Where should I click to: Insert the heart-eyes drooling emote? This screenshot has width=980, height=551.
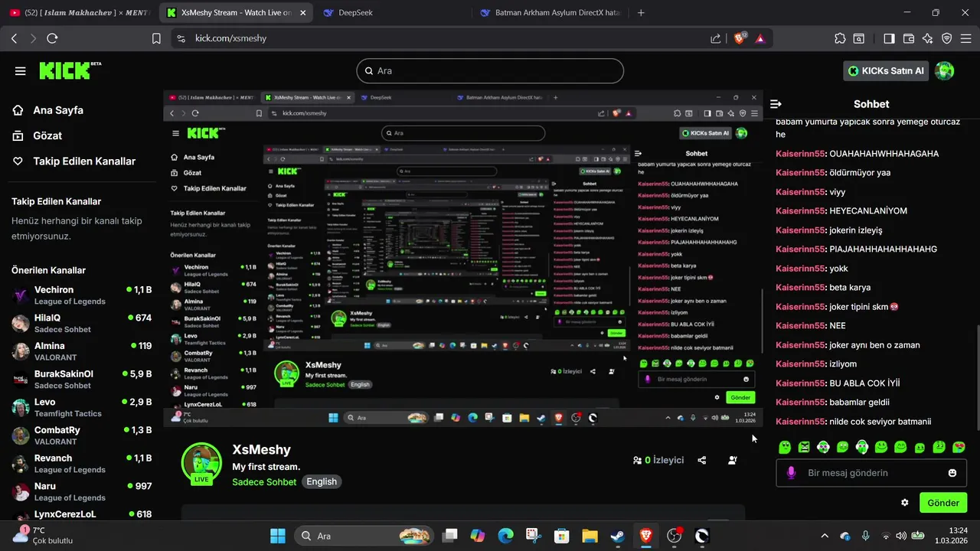pos(959,447)
